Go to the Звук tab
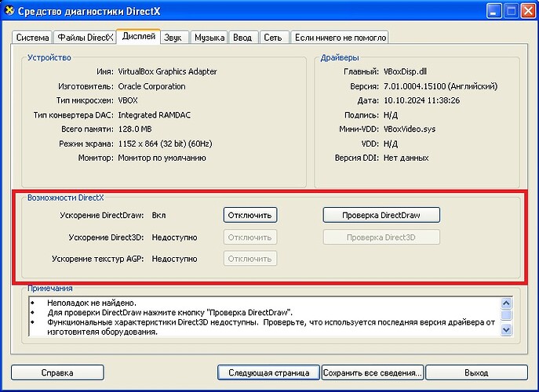Screen dimensions: 539x392 [173, 38]
